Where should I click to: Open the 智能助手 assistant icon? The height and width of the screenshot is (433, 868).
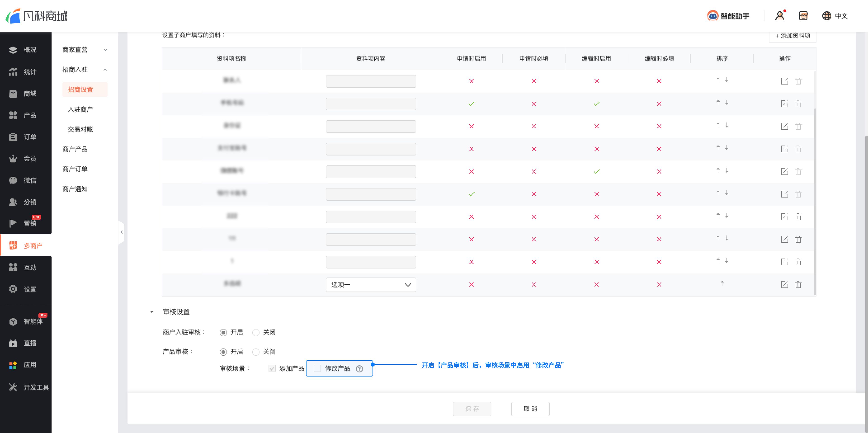(x=712, y=16)
